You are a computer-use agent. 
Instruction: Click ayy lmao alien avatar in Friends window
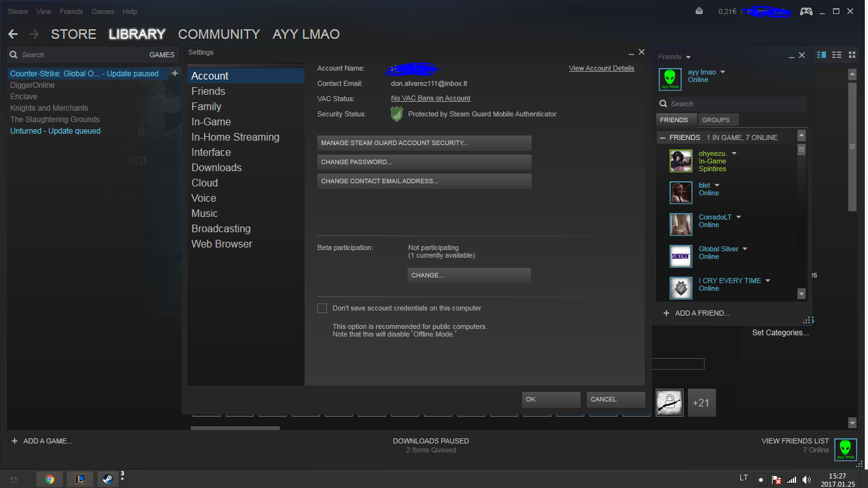point(670,80)
